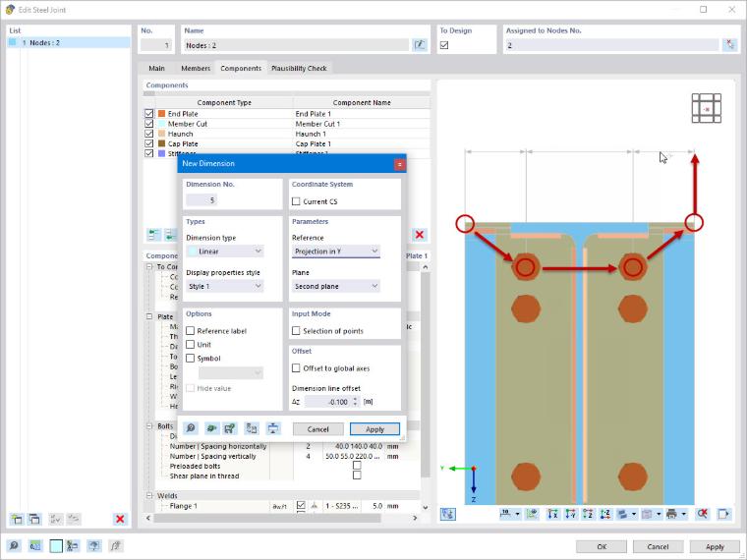The width and height of the screenshot is (747, 560).
Task: Check the Symbol option
Action: tap(191, 358)
